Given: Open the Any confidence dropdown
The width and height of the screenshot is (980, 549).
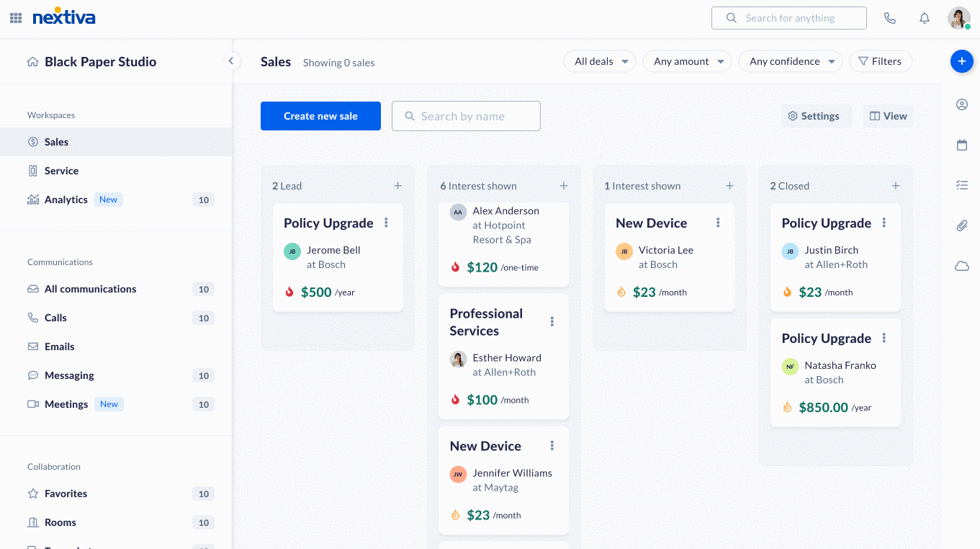Looking at the screenshot, I should [x=790, y=61].
